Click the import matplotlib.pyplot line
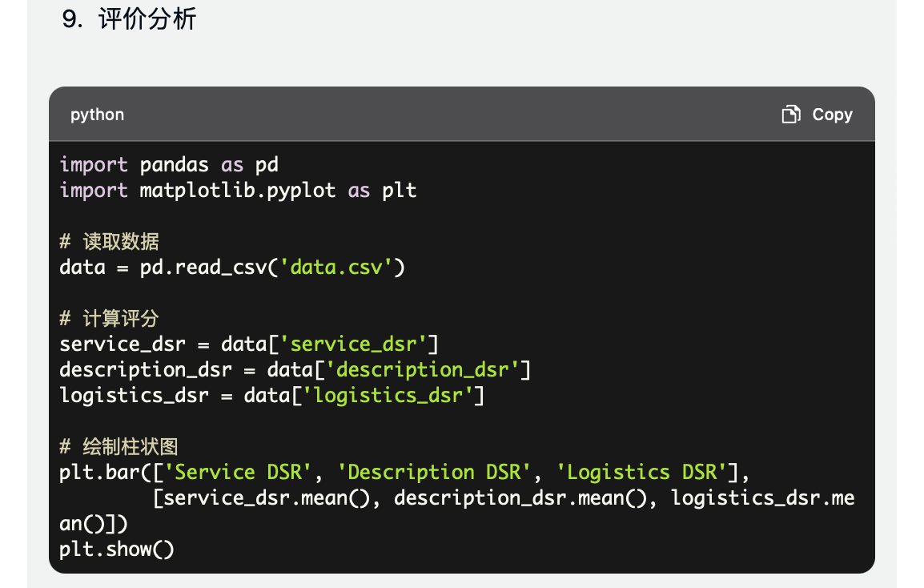This screenshot has width=924, height=588. coord(238,191)
